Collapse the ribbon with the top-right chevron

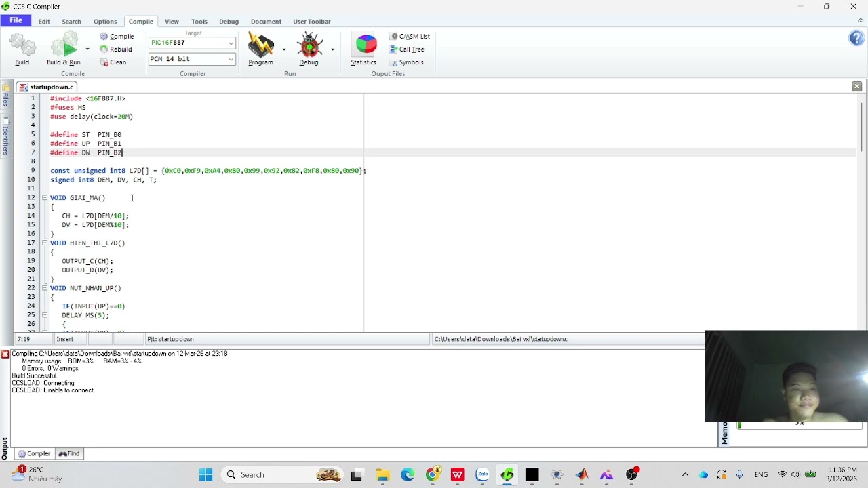861,20
